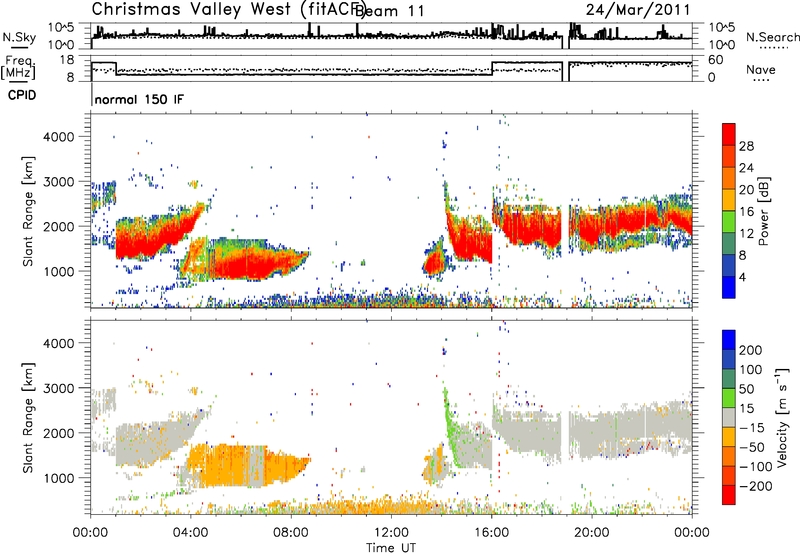Click the Slant Range label of power panel
Image resolution: width=800 pixels, height=554 pixels.
[x=28, y=212]
